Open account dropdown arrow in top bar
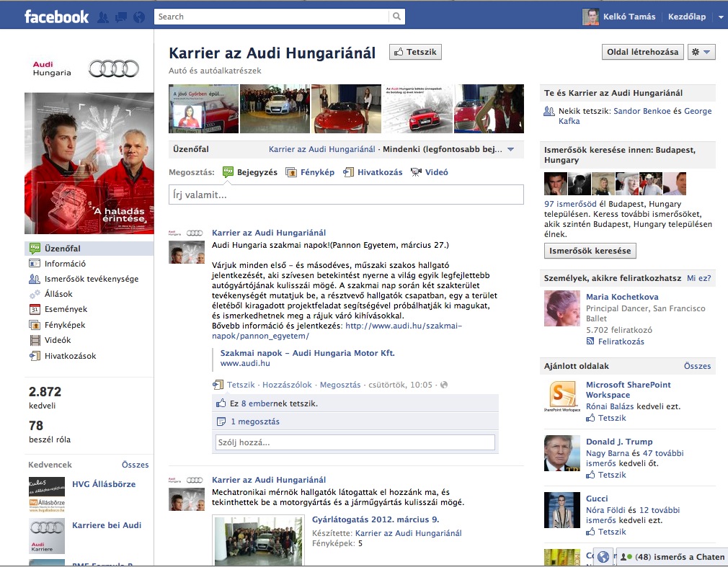The image size is (728, 567). click(721, 17)
